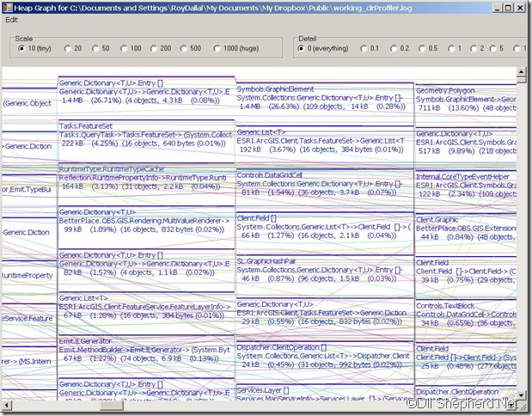Select Detail 0.1 radio button
This screenshot has height=416, width=532.
pos(370,48)
